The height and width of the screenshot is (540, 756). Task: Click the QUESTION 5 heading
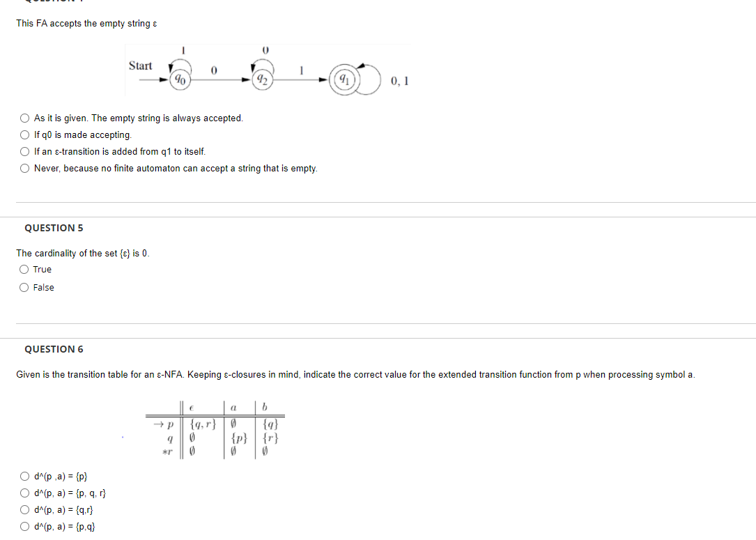(x=54, y=228)
